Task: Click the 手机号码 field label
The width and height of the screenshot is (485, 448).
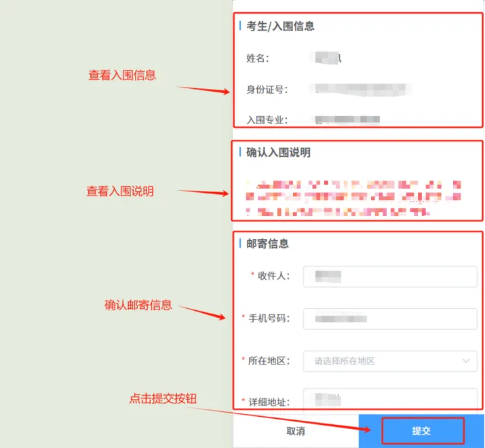Action: coord(269,318)
